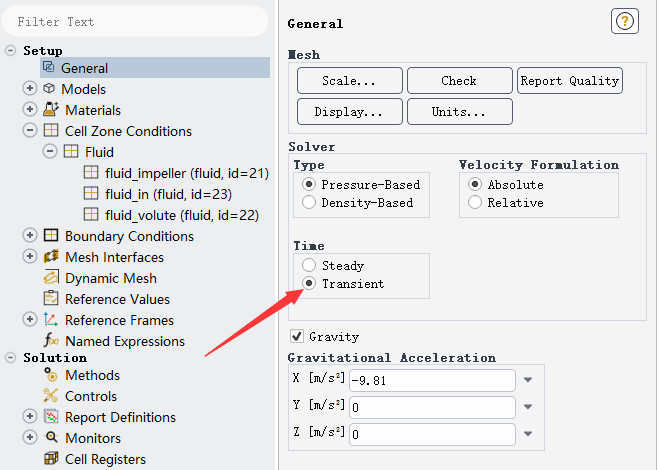Click the Dynamic Mesh icon

pyautogui.click(x=50, y=278)
